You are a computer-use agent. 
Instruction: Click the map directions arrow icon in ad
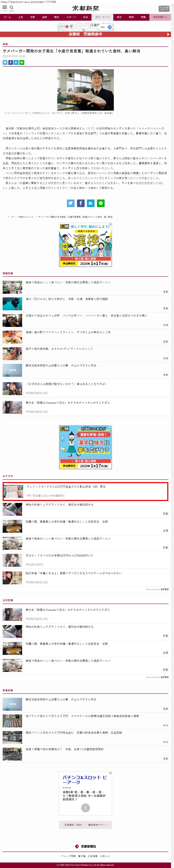[110, 27]
